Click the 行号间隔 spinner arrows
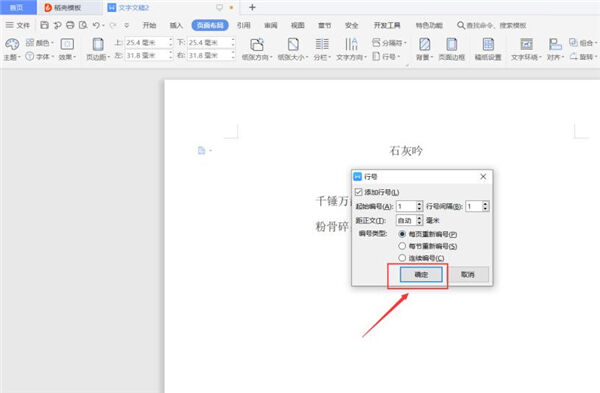 (x=485, y=206)
